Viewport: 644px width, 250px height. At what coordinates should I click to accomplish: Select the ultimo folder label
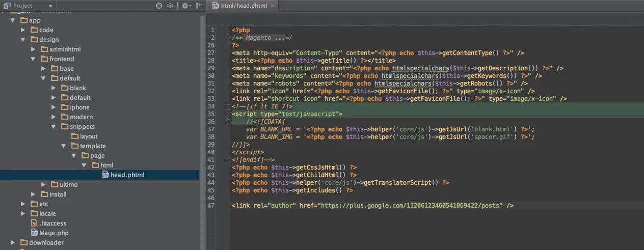click(69, 184)
